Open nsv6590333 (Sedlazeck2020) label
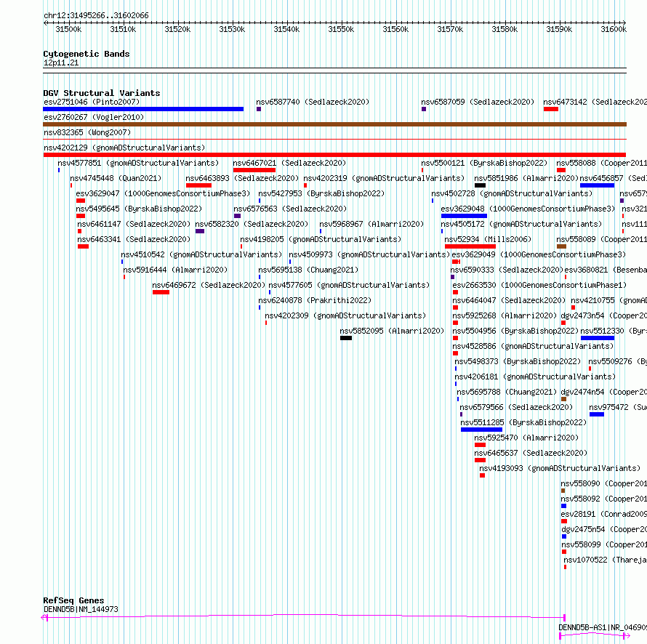Viewport: 647px width, 644px height. tap(507, 270)
